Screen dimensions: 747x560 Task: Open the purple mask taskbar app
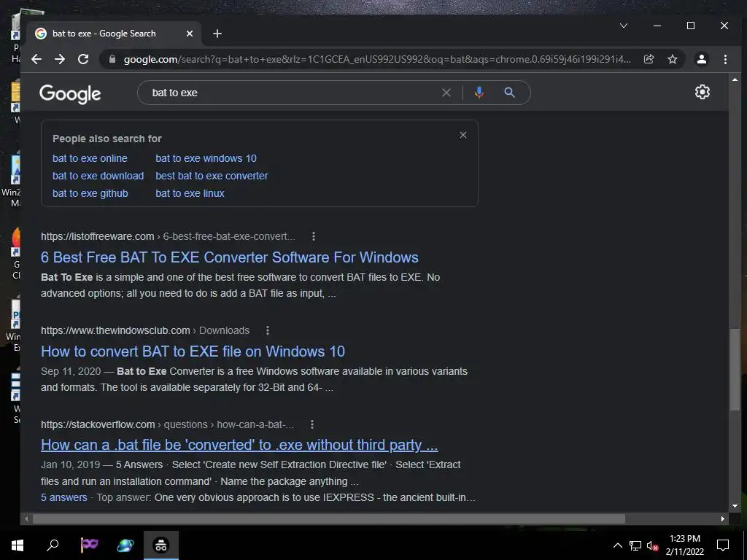tap(89, 545)
